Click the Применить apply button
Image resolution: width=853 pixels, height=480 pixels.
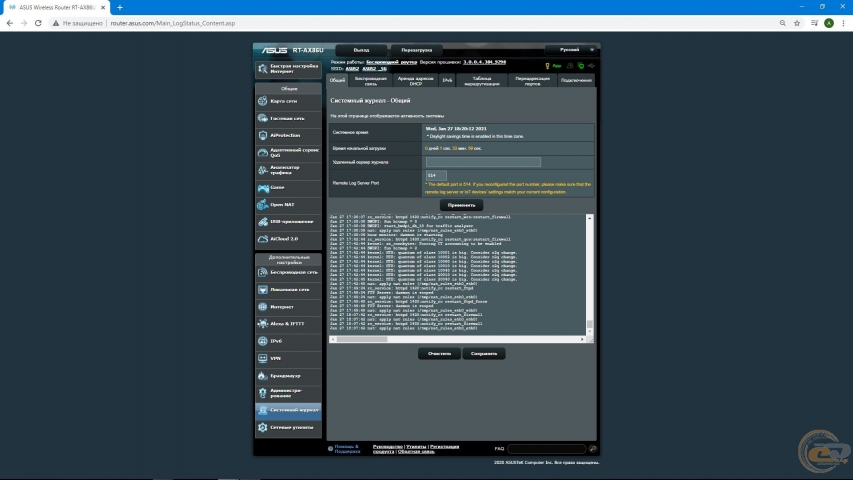461,205
